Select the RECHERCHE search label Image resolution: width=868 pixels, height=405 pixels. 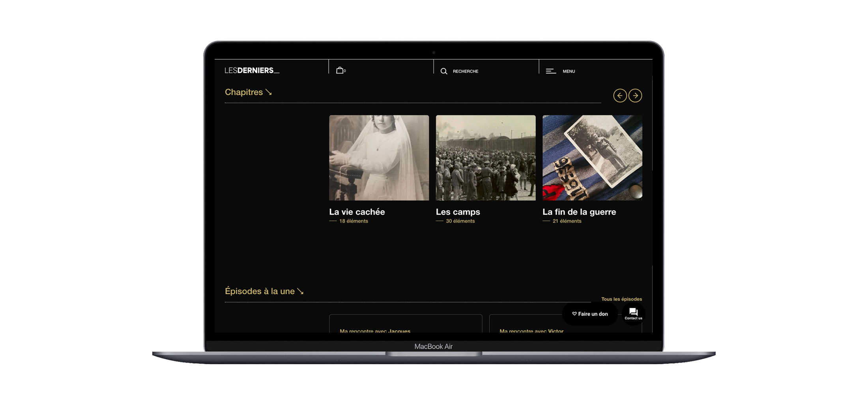[466, 71]
